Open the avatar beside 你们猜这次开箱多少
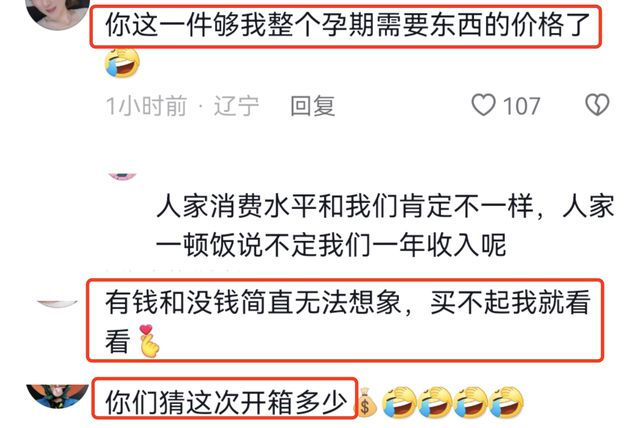Screen dimensions: 640x428 point(57,396)
